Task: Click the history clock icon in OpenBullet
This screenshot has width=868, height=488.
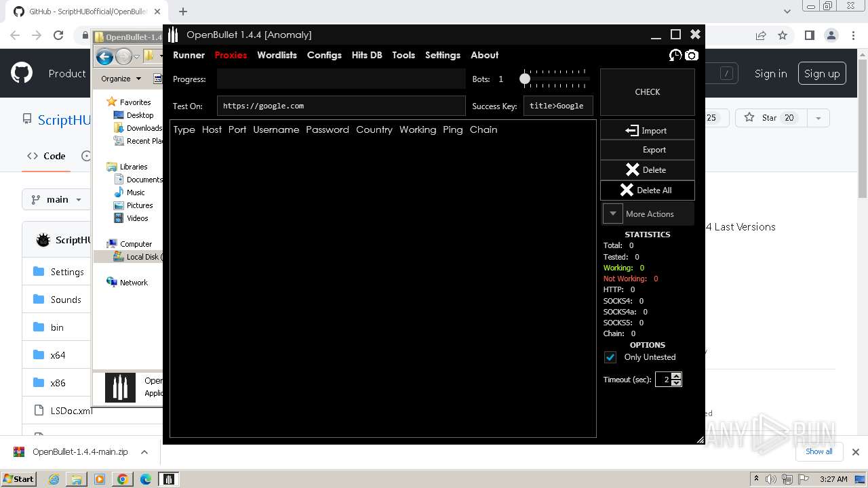Action: pos(675,56)
